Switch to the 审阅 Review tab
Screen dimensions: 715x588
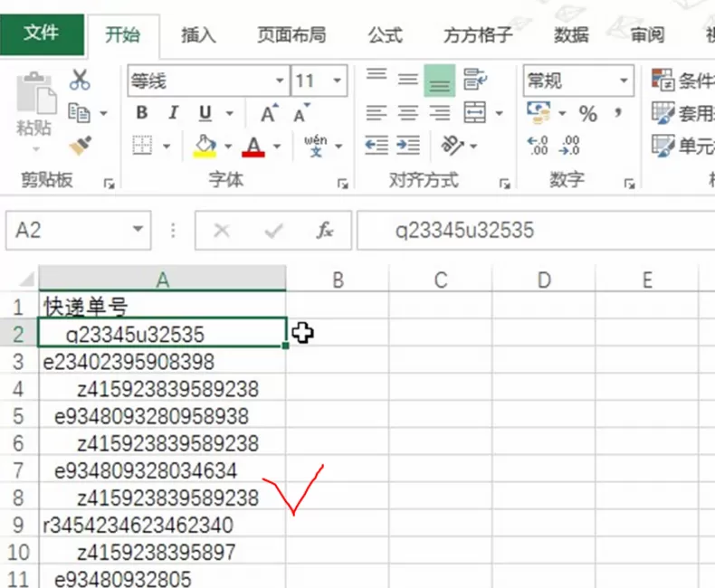[x=647, y=34]
